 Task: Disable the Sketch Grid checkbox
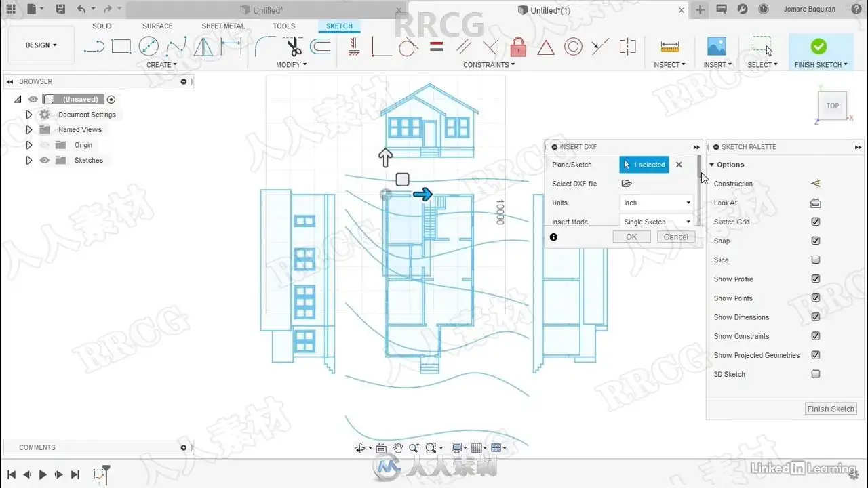click(816, 222)
